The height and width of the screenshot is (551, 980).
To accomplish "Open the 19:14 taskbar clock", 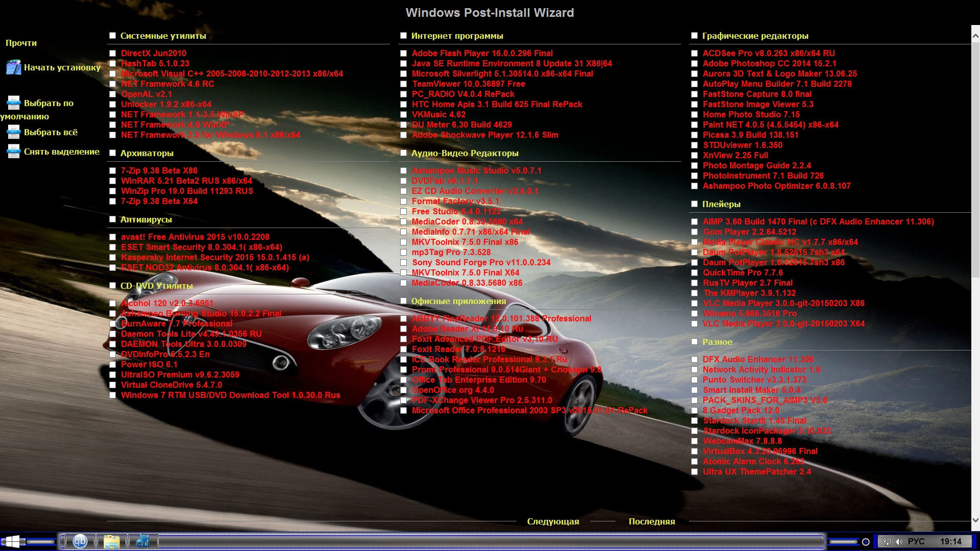I will coord(951,542).
